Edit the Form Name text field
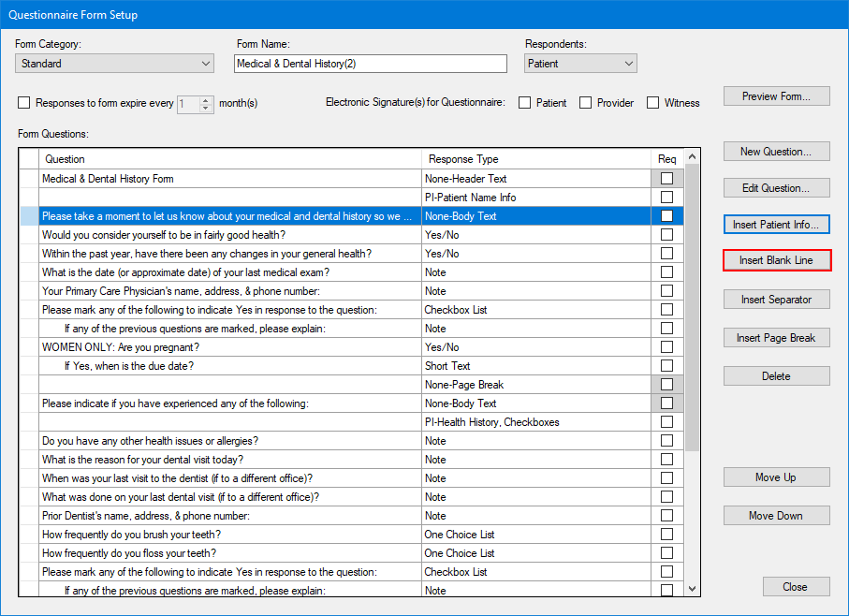This screenshot has height=616, width=849. (x=371, y=64)
